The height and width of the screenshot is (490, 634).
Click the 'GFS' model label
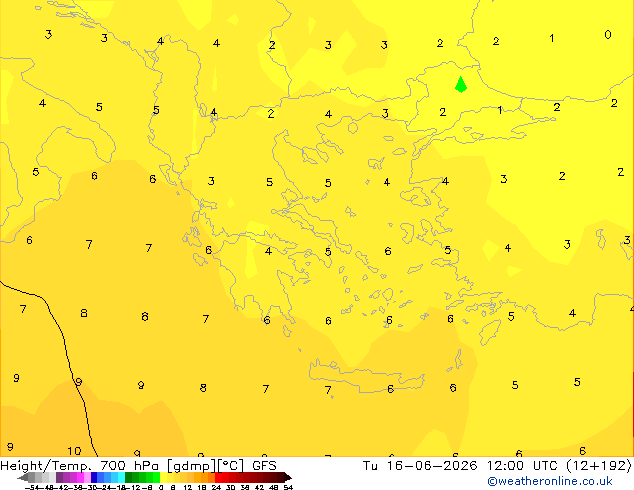click(264, 466)
